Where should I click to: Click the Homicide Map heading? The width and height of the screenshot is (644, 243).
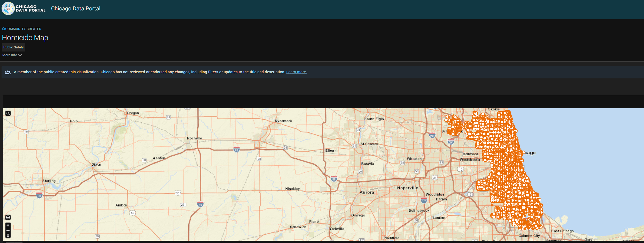[x=25, y=38]
